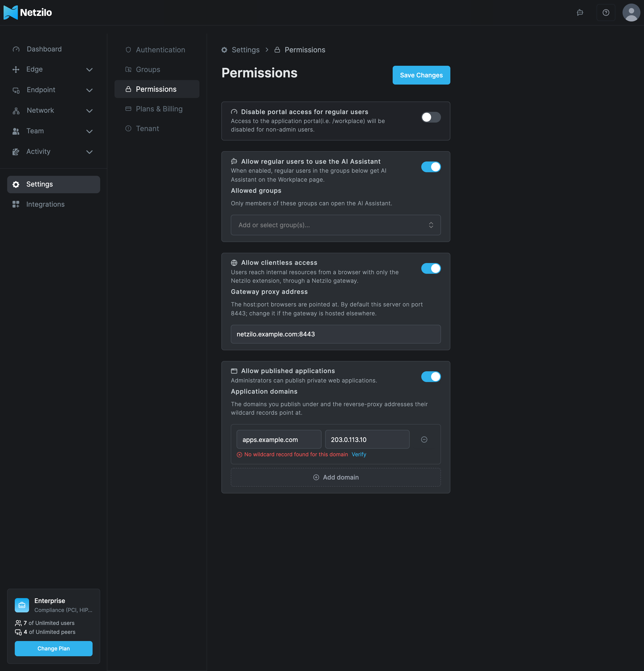Click the Tenant info icon
Screen dimensions: 644x671
(x=128, y=128)
